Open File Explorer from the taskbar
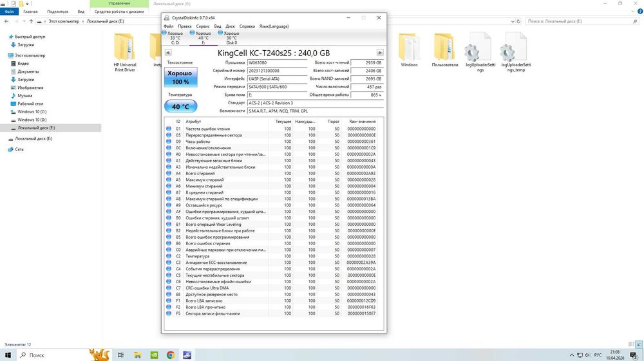Image resolution: width=644 pixels, height=361 pixels. [137, 355]
